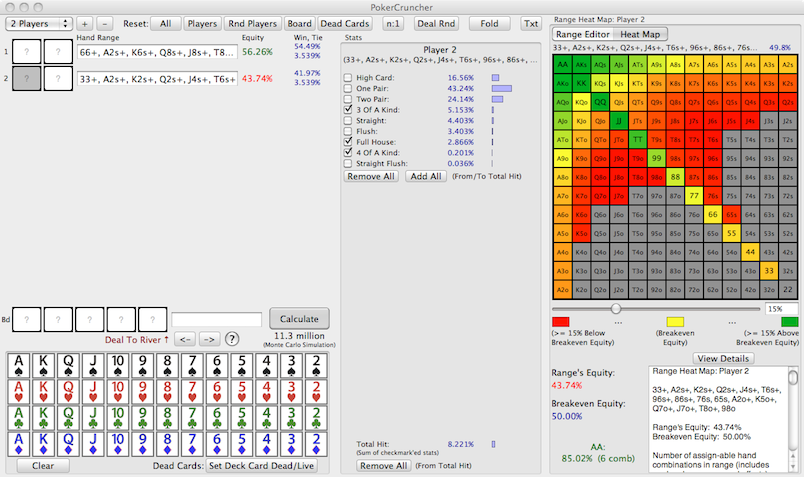Select the 8 of clubs card

167,418
